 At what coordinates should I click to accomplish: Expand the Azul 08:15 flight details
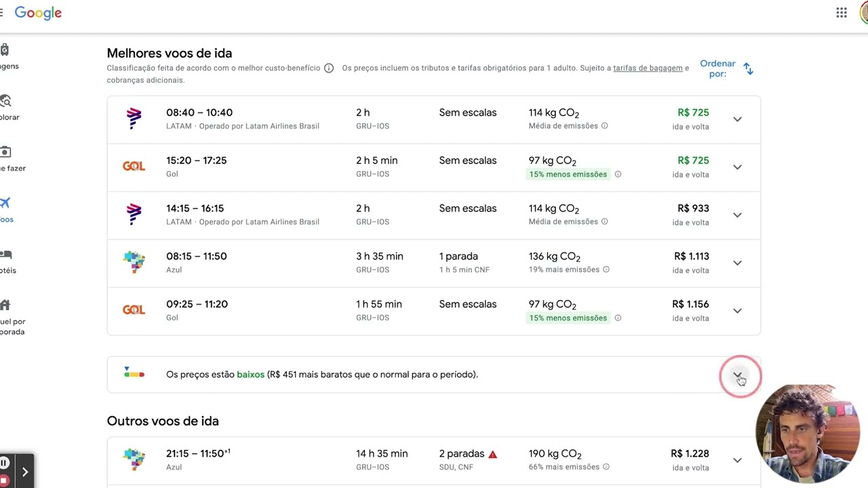(x=737, y=263)
